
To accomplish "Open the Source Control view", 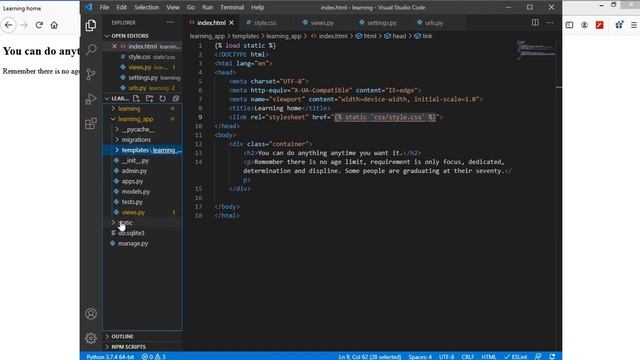I will [91, 74].
